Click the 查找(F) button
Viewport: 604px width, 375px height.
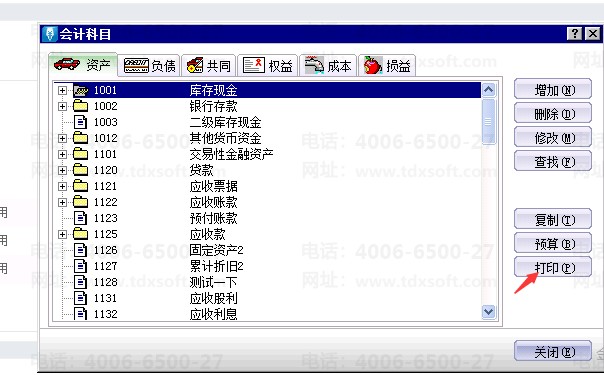click(x=553, y=162)
